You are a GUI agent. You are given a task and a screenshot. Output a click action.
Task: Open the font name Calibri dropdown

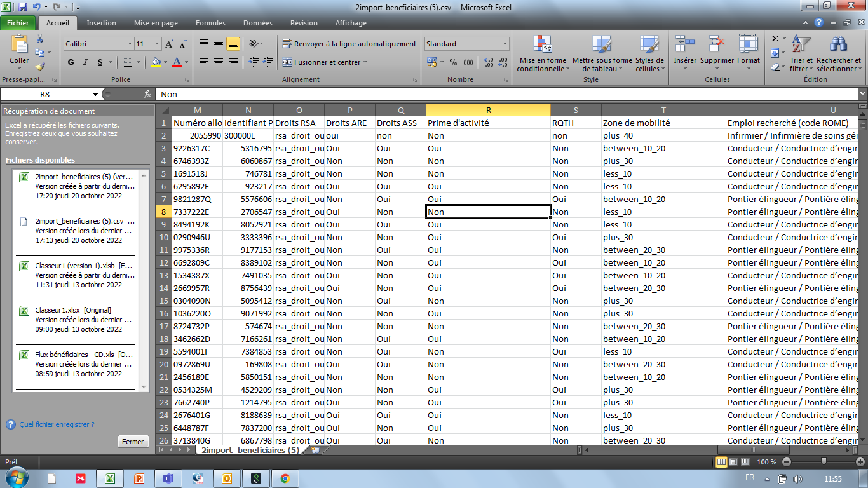130,44
